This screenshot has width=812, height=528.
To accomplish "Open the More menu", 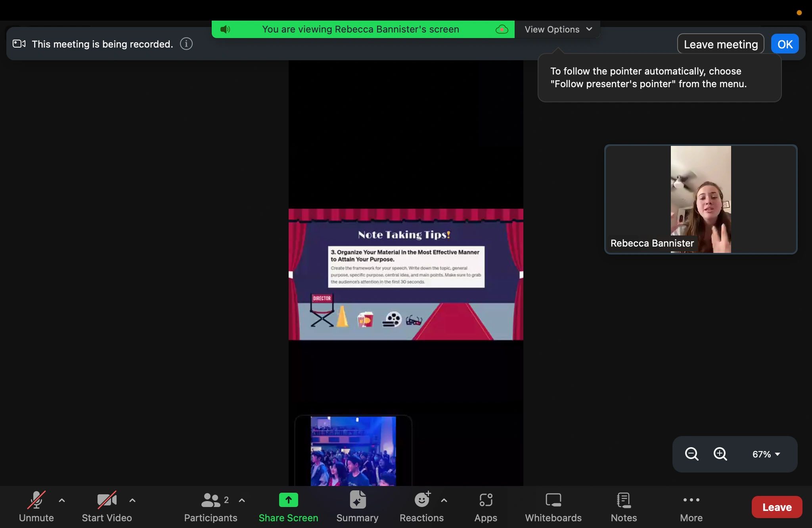I will click(x=691, y=500).
